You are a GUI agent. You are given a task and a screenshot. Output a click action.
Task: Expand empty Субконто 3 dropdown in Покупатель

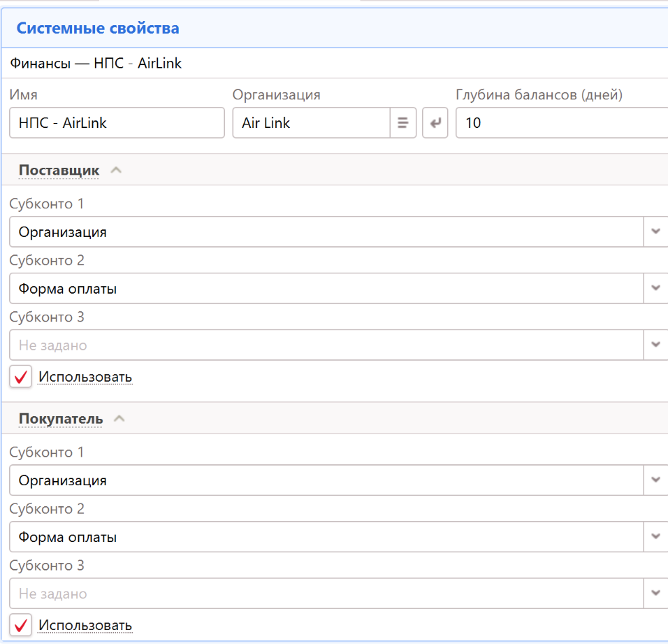click(x=655, y=593)
